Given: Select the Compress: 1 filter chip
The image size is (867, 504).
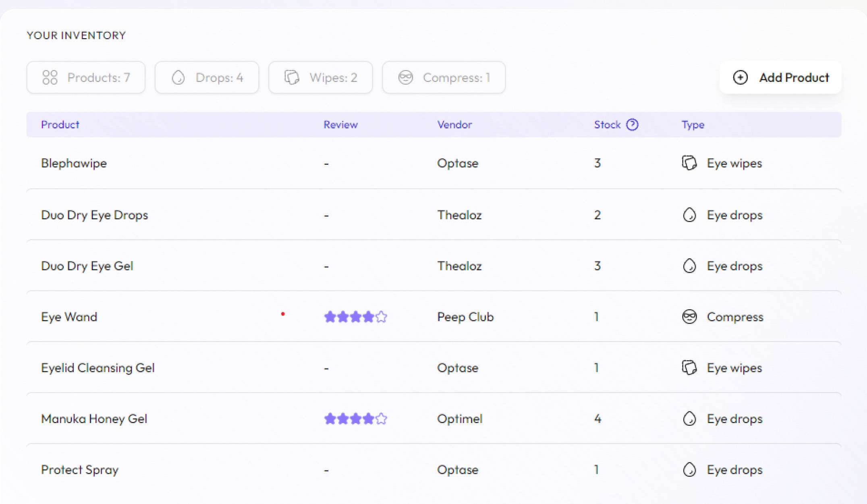Looking at the screenshot, I should tap(444, 77).
